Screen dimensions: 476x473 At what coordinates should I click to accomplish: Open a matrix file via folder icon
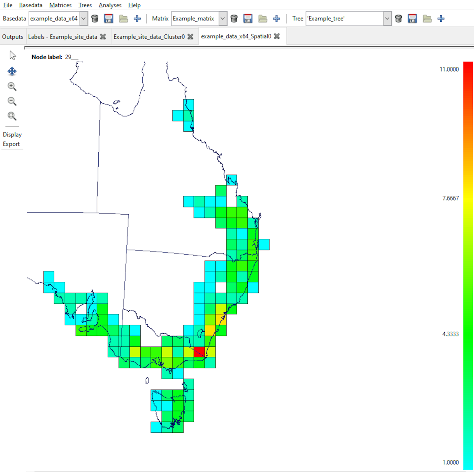(263, 19)
